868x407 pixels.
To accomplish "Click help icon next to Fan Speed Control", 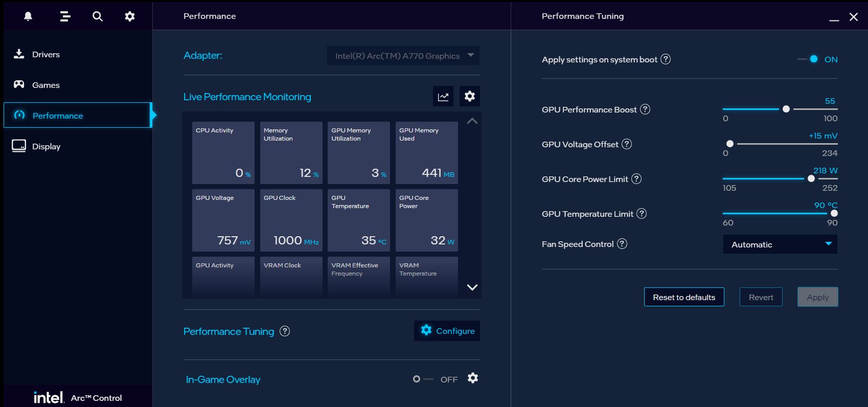I will 622,244.
